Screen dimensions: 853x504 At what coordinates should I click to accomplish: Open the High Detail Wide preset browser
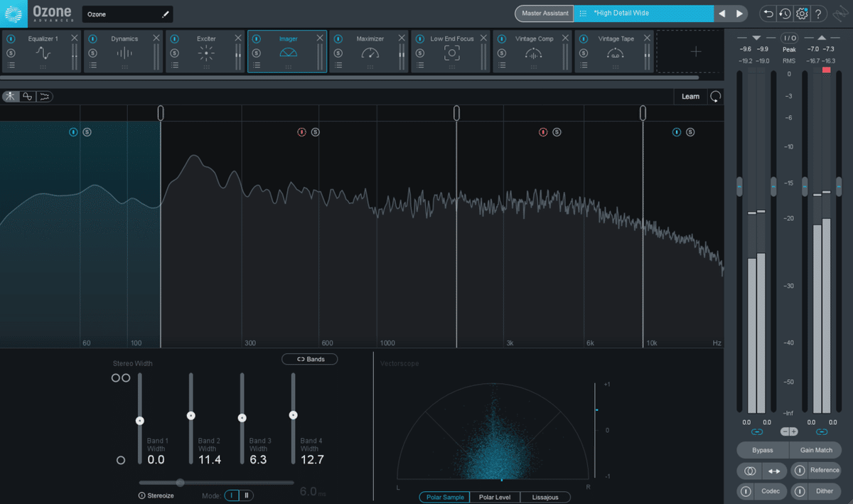click(x=643, y=14)
